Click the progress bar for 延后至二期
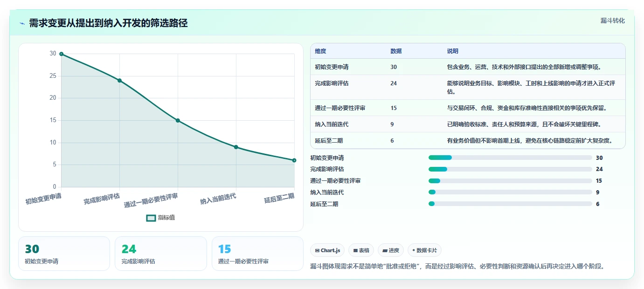Image resolution: width=644 pixels, height=289 pixels. click(510, 204)
